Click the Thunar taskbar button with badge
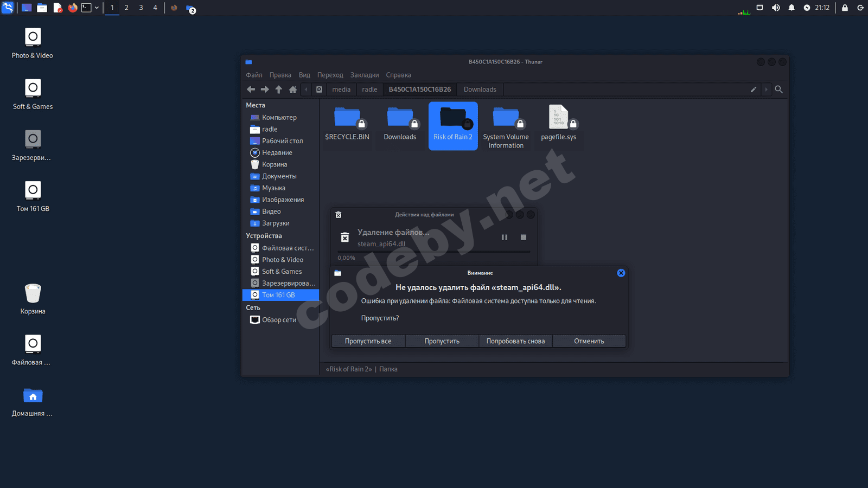Screen dimensions: 868x488 [190, 8]
